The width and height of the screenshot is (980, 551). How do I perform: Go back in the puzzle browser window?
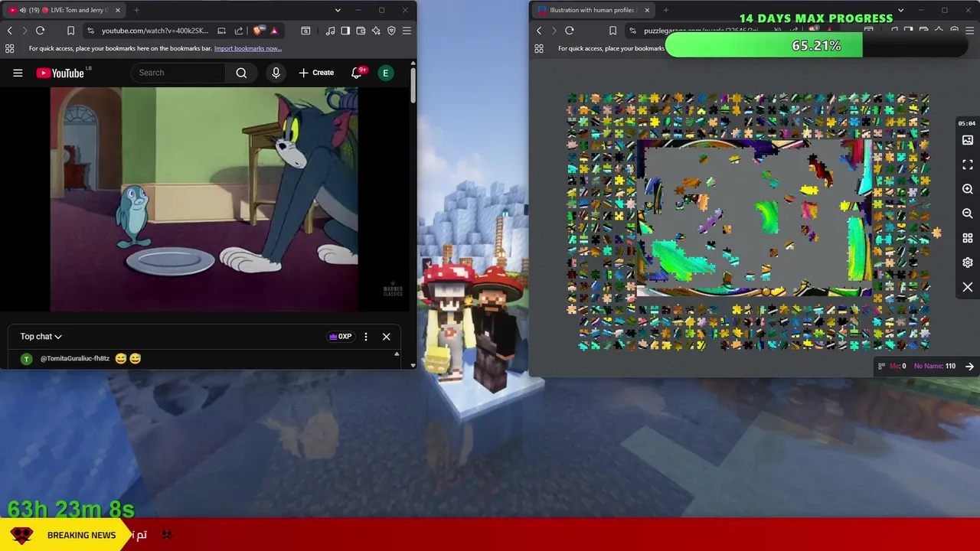pyautogui.click(x=539, y=31)
